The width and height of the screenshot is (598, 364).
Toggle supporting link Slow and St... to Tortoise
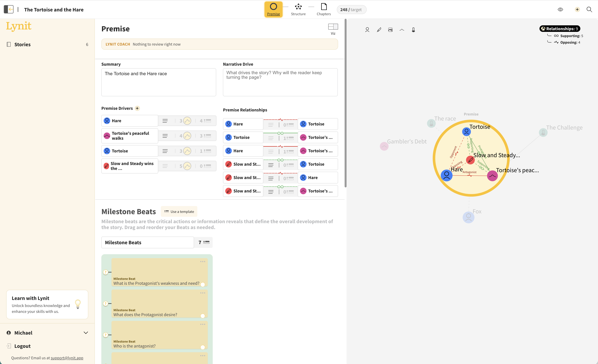[x=280, y=160]
